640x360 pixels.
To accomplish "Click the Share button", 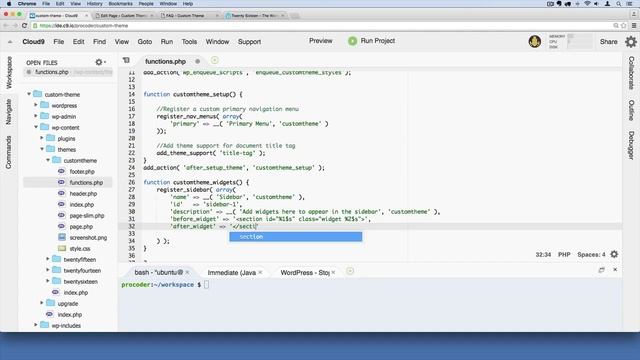I will pos(609,42).
